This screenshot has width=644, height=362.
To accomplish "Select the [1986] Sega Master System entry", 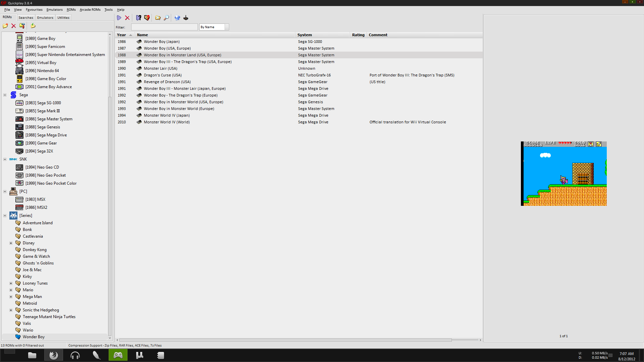I will [x=49, y=119].
